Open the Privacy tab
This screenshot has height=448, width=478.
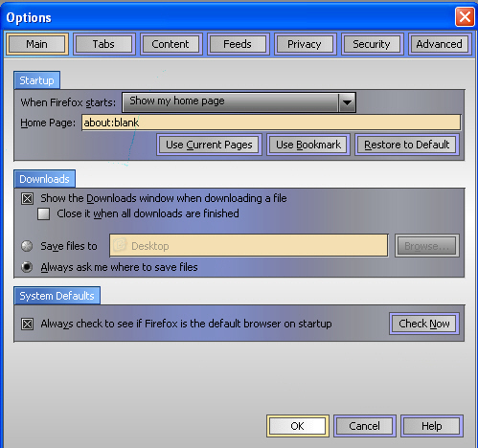point(305,44)
